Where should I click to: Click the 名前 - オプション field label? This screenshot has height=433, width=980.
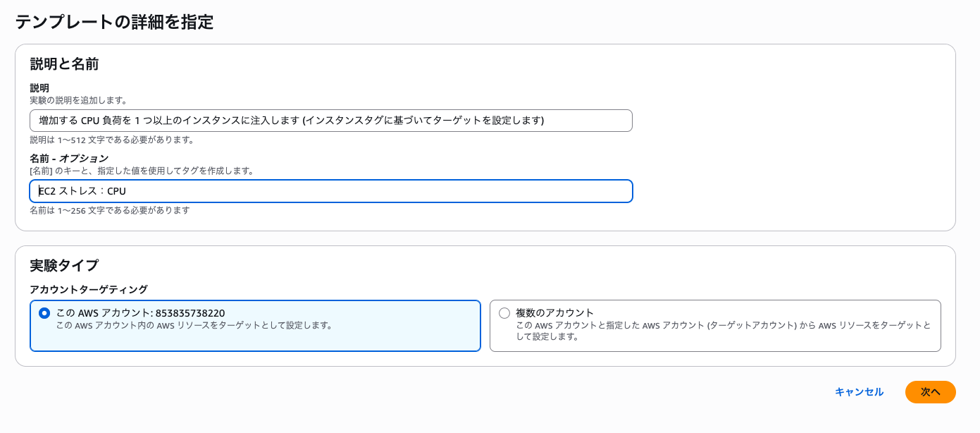pyautogui.click(x=69, y=159)
